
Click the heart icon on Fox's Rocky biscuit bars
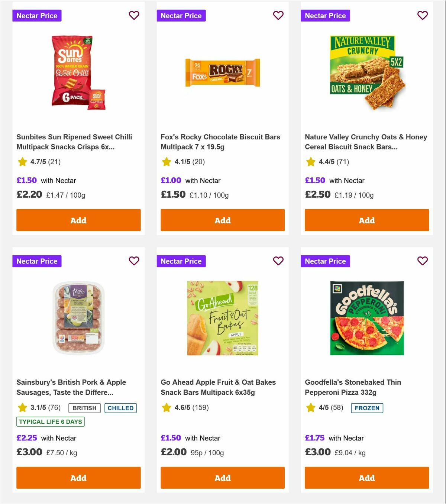(278, 16)
